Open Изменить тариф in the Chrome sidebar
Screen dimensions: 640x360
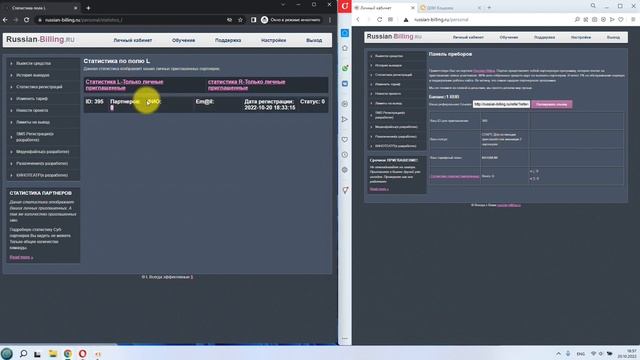click(x=32, y=98)
